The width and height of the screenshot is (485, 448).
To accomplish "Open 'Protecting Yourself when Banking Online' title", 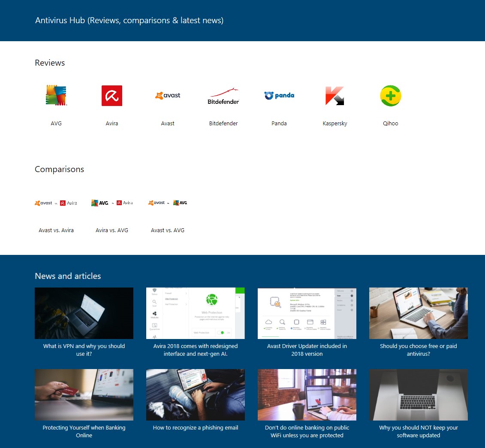I will coord(84,431).
